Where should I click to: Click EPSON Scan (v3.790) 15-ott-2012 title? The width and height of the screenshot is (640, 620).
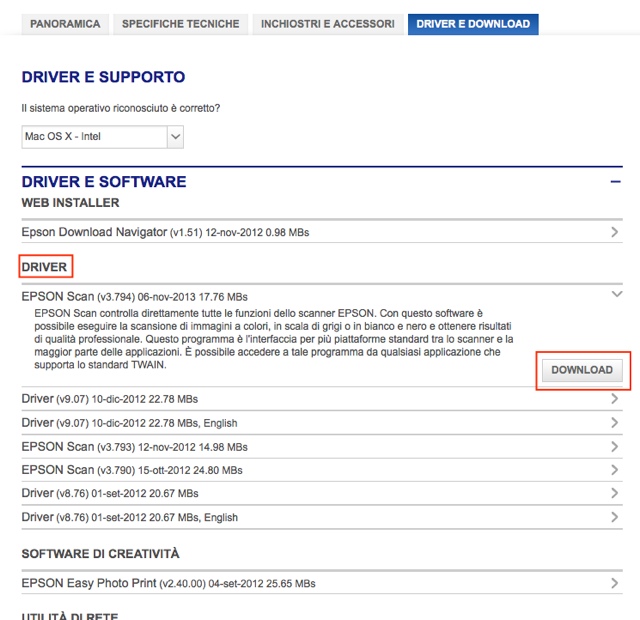(x=132, y=470)
